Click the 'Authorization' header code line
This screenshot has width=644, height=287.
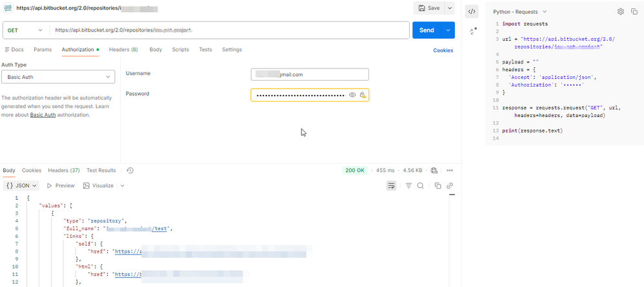pos(547,85)
